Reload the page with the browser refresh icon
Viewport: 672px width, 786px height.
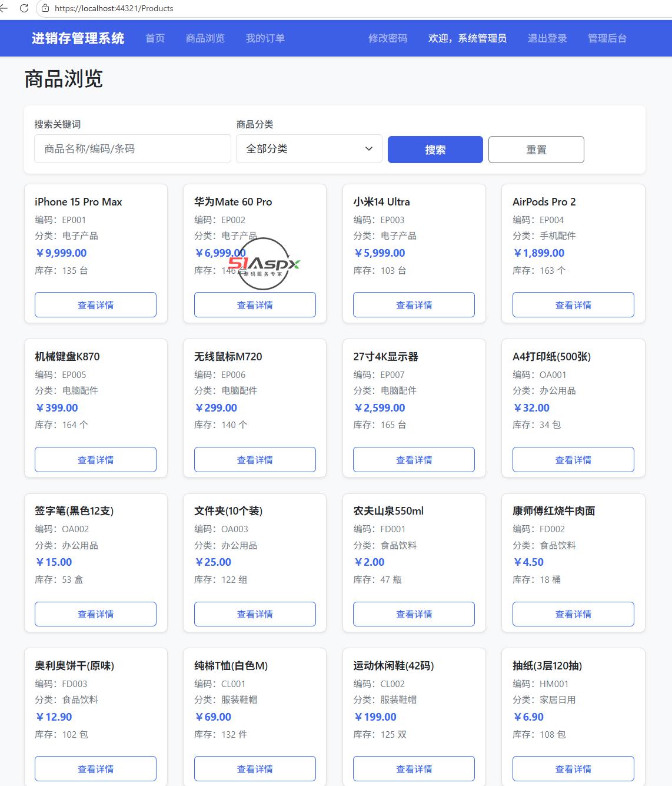tap(24, 8)
